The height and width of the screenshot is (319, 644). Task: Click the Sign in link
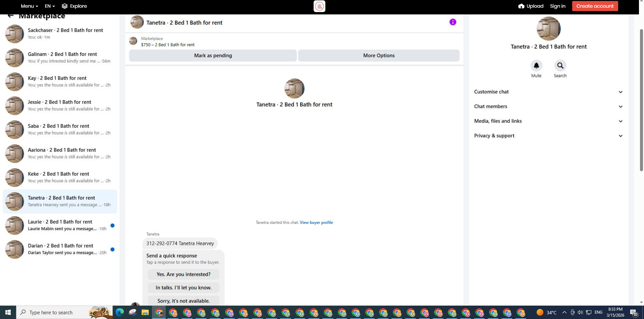[557, 6]
